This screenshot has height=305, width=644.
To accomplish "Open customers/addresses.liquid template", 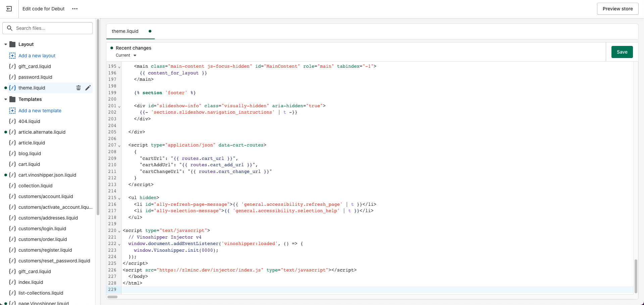I will pos(48,218).
